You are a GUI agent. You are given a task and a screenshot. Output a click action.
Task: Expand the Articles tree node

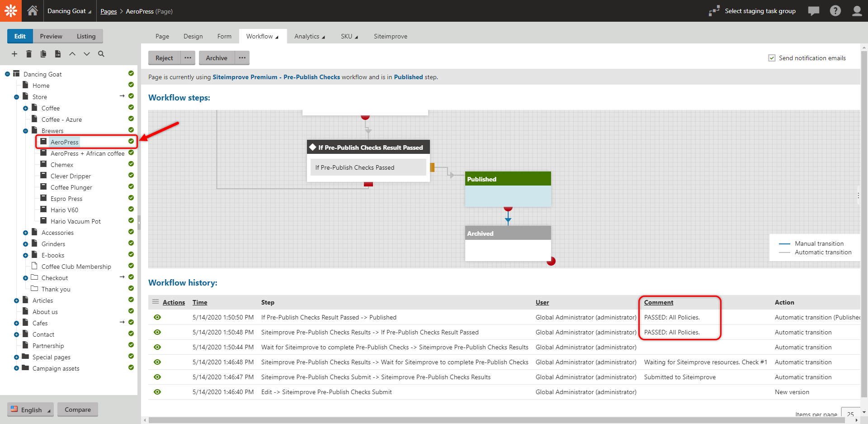(x=16, y=300)
